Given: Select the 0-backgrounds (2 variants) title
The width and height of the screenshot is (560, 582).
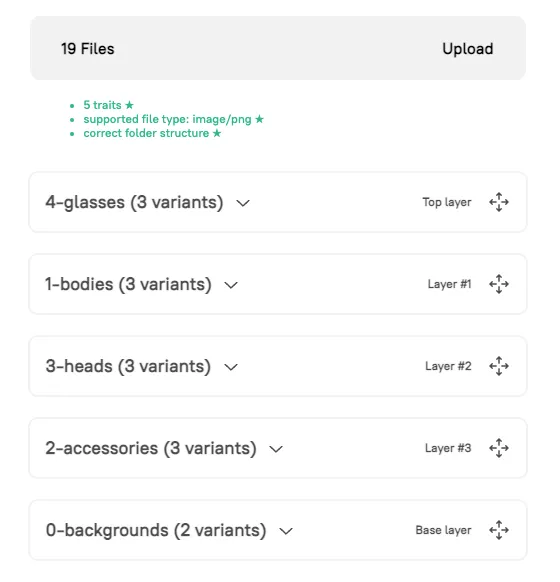Looking at the screenshot, I should click(x=156, y=531).
